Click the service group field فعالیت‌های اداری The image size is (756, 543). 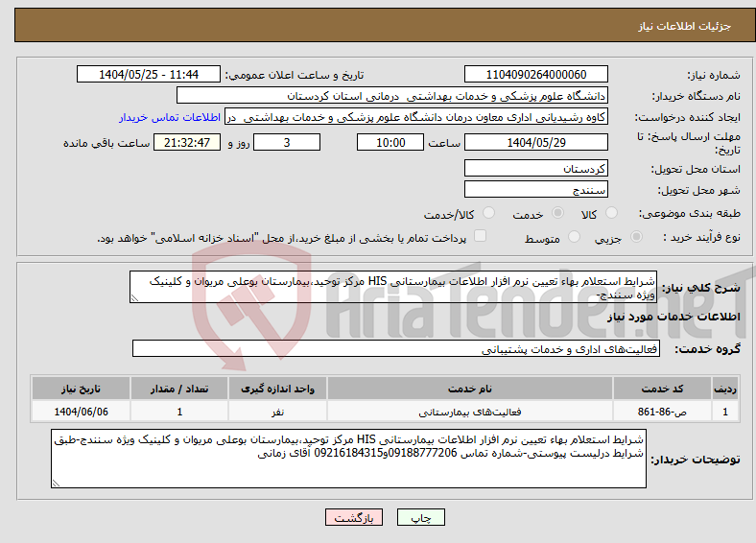(x=396, y=348)
